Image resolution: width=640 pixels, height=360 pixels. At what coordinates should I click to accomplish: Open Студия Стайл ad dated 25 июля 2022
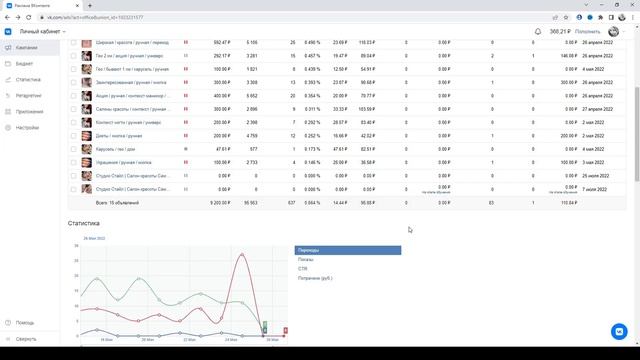(133, 176)
